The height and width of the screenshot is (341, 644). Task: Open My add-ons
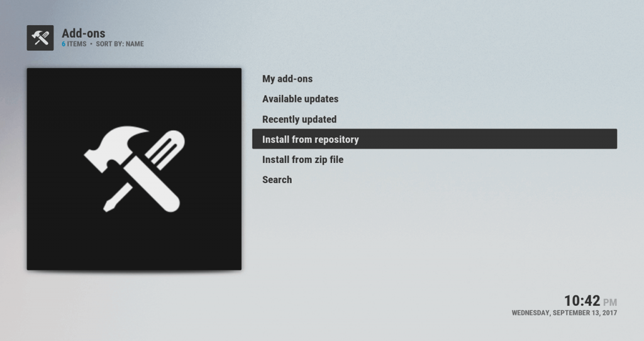click(x=287, y=79)
